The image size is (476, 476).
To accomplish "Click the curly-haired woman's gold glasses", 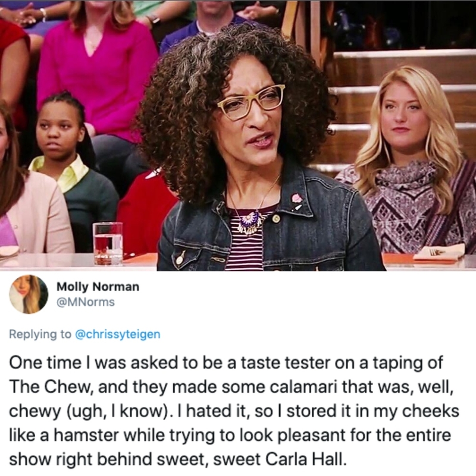I will (251, 102).
